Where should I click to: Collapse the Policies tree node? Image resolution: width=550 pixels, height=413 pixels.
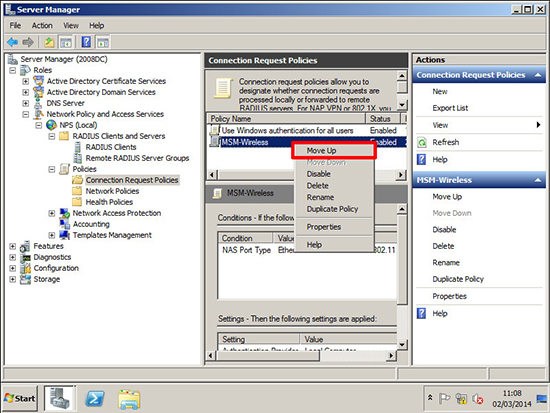point(52,169)
